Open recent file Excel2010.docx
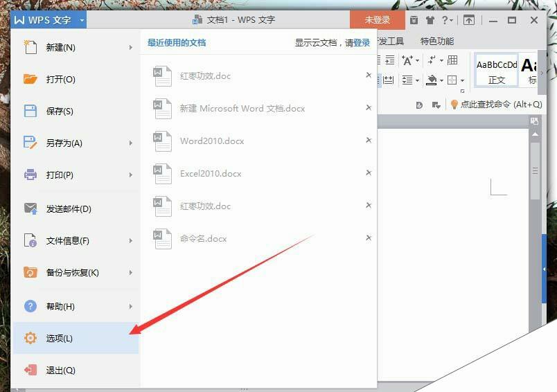Viewport: 557px width, 392px height. tap(211, 174)
